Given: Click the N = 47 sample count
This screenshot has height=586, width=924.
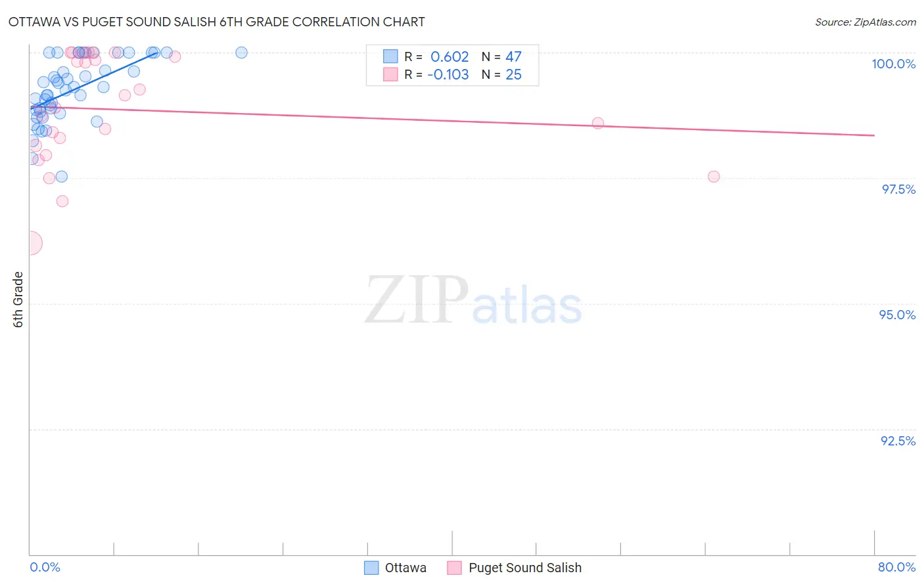Looking at the screenshot, I should tap(501, 56).
